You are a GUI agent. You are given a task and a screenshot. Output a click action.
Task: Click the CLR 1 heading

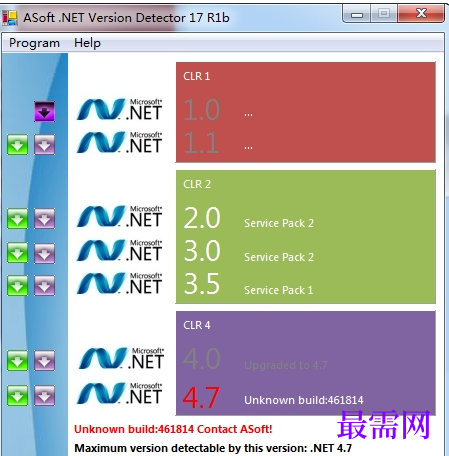[x=197, y=76]
